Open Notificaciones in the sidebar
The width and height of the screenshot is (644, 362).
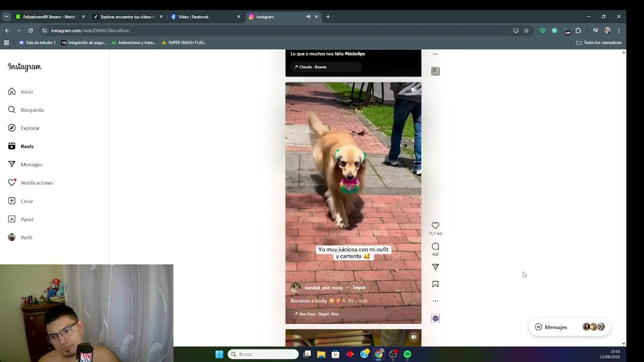[31, 183]
